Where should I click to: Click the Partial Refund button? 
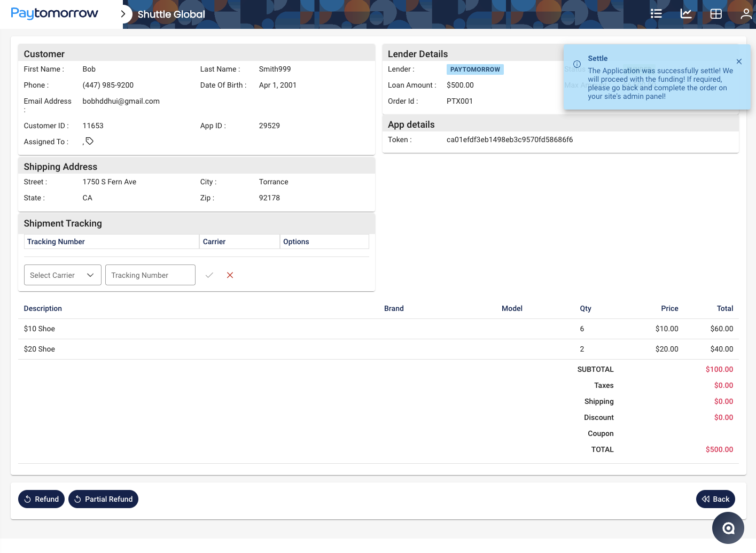pyautogui.click(x=103, y=499)
